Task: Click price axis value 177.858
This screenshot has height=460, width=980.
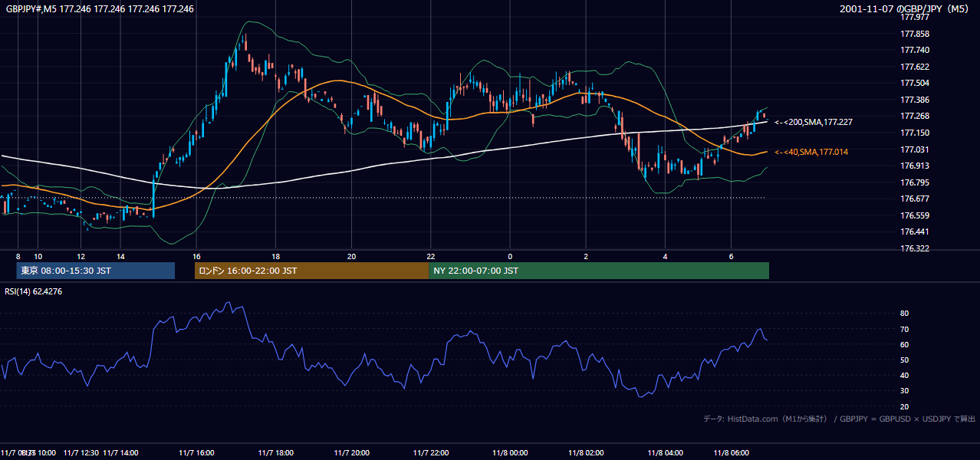Action: pyautogui.click(x=914, y=34)
